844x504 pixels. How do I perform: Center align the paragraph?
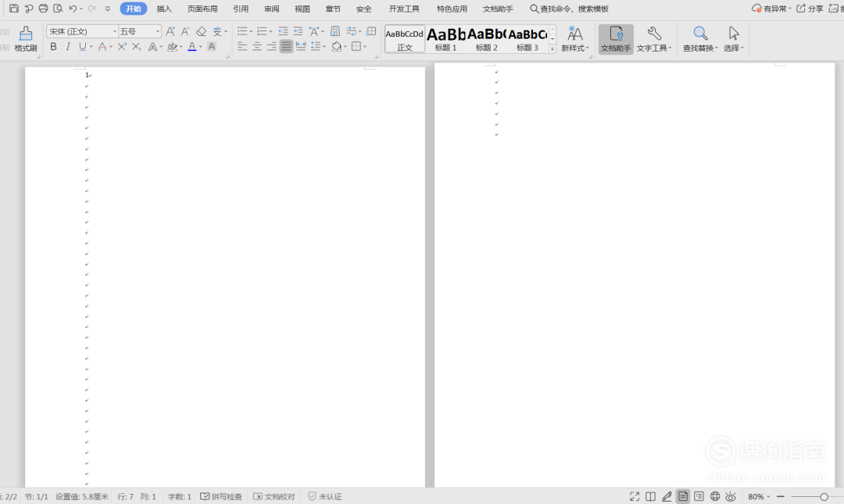click(x=257, y=47)
